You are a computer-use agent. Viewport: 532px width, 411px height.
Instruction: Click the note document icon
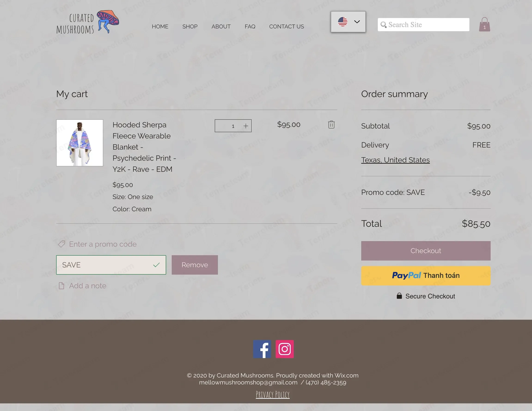(x=61, y=286)
